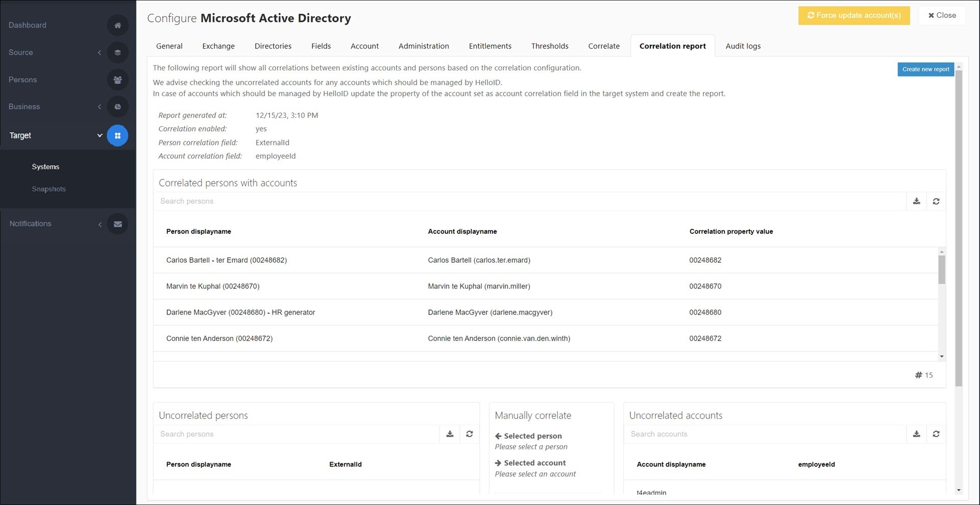Image resolution: width=980 pixels, height=505 pixels.
Task: Click the Persons menu label
Action: (x=22, y=80)
